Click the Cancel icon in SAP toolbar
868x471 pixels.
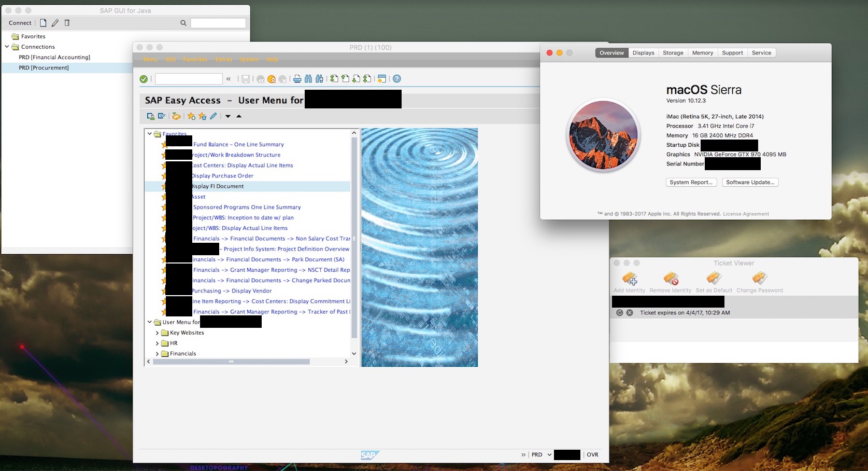pos(282,79)
